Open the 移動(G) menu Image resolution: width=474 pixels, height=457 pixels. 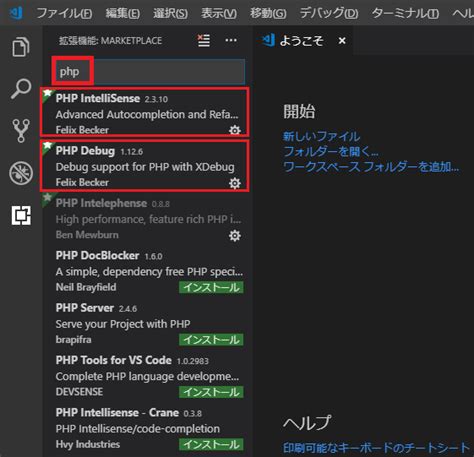click(268, 13)
